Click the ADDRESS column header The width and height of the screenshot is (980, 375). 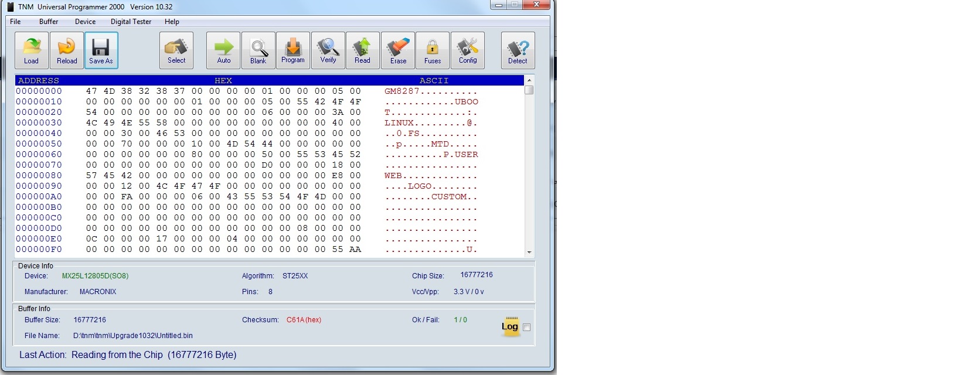pyautogui.click(x=39, y=80)
